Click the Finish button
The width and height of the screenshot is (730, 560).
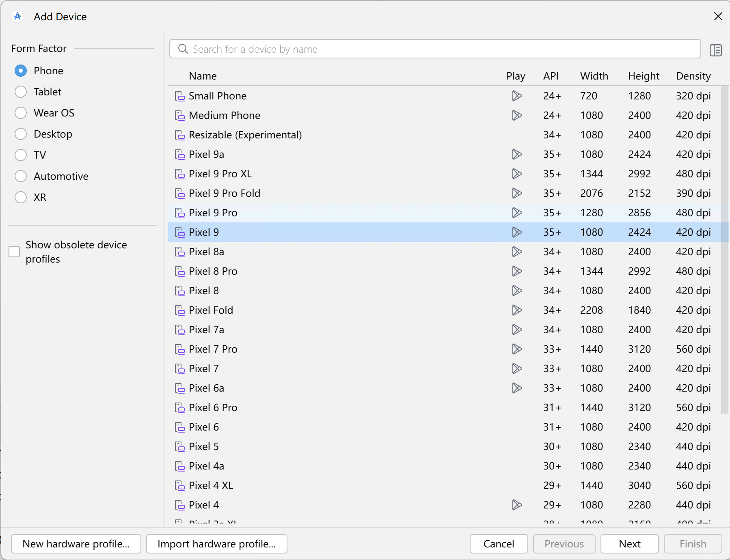(x=693, y=544)
